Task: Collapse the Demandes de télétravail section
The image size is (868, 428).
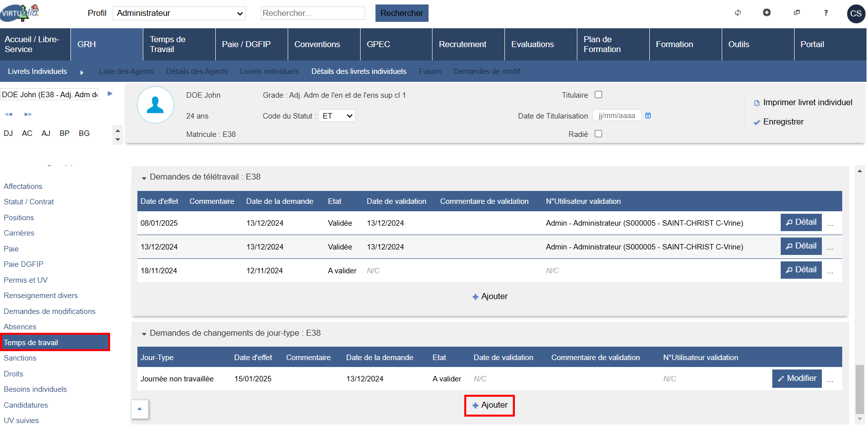Action: pyautogui.click(x=144, y=178)
